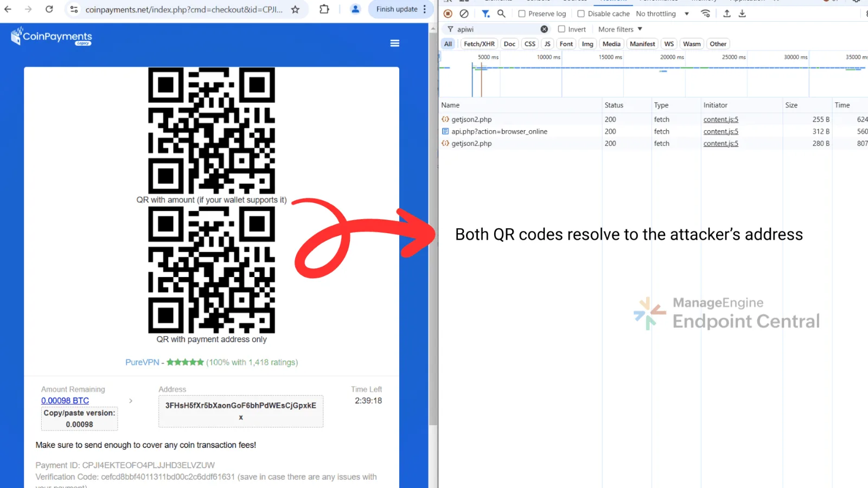
Task: Expand the More filters dropdown
Action: point(620,29)
